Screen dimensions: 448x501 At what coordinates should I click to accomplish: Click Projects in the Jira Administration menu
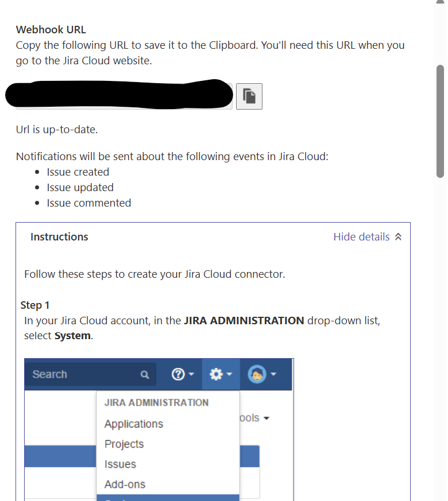tap(124, 444)
